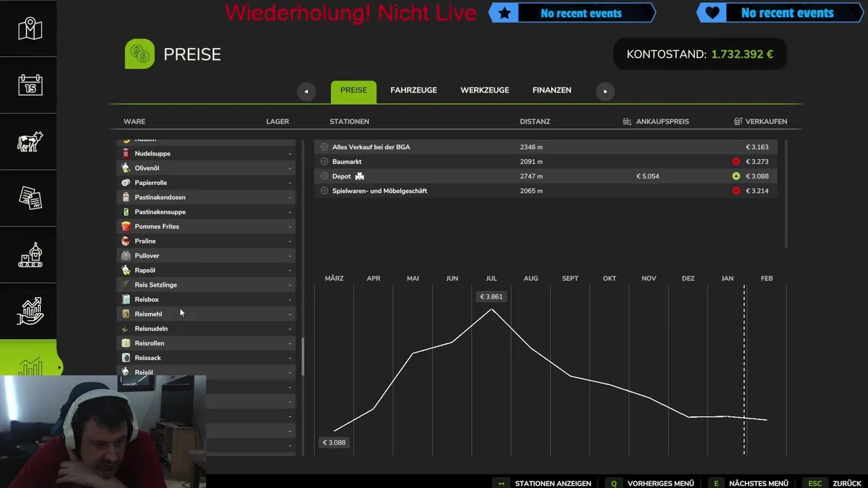The width and height of the screenshot is (868, 488).
Task: Click the heart events icon
Action: pos(712,13)
